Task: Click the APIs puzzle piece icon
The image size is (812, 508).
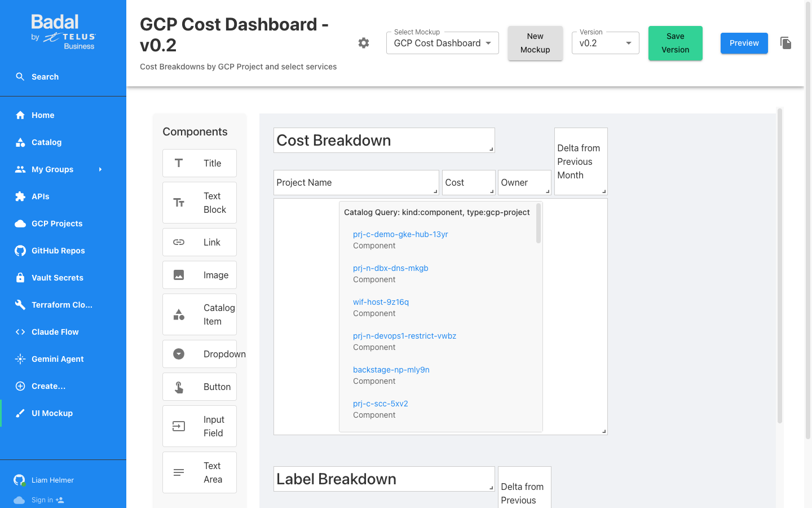Action: coord(20,196)
